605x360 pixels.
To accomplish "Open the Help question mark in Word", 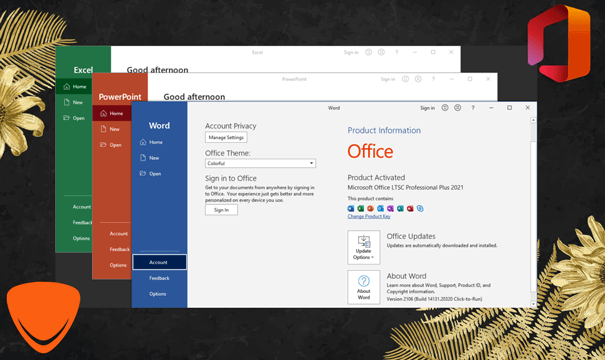I will tap(473, 108).
